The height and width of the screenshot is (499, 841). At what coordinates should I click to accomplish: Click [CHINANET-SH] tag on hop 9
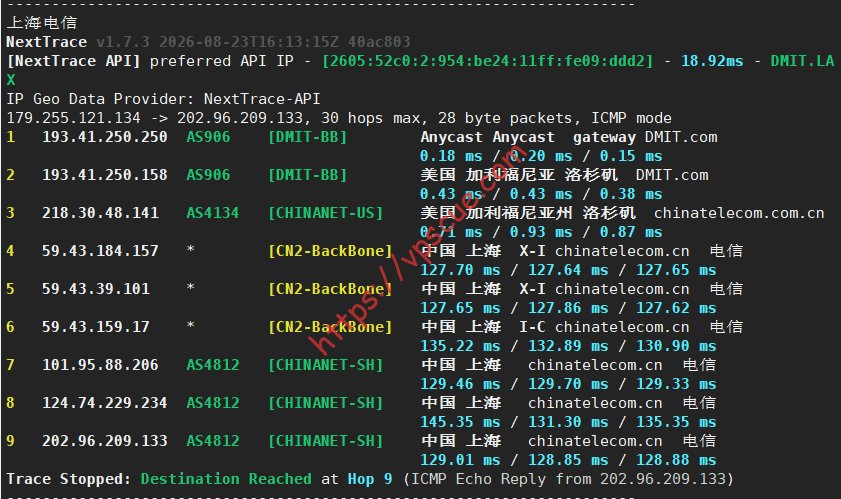click(x=326, y=441)
